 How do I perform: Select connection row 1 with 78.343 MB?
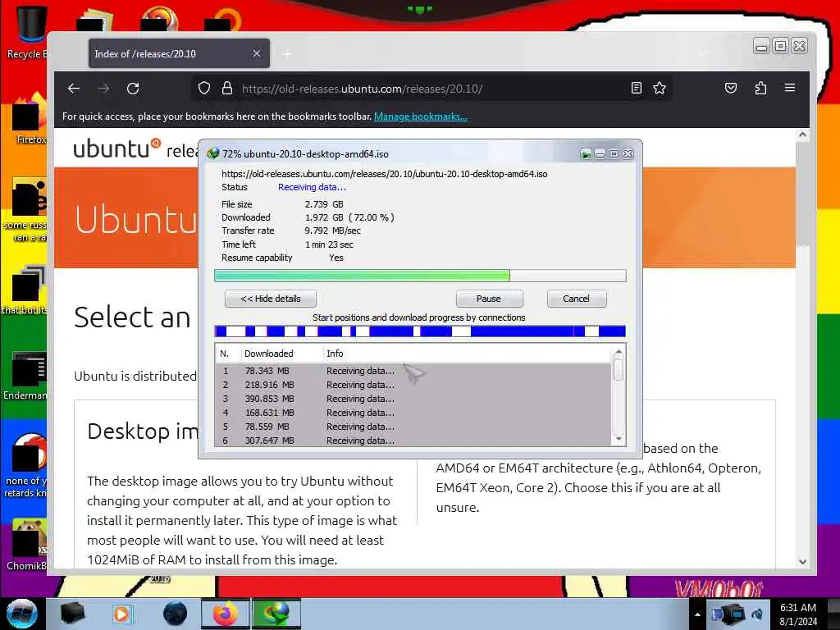[x=413, y=371]
